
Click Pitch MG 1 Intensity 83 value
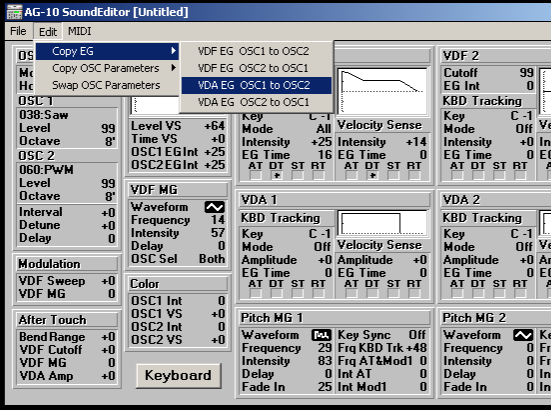pos(325,361)
